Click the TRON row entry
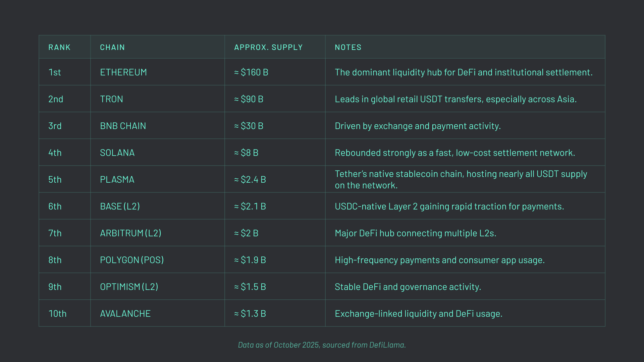 click(x=111, y=99)
